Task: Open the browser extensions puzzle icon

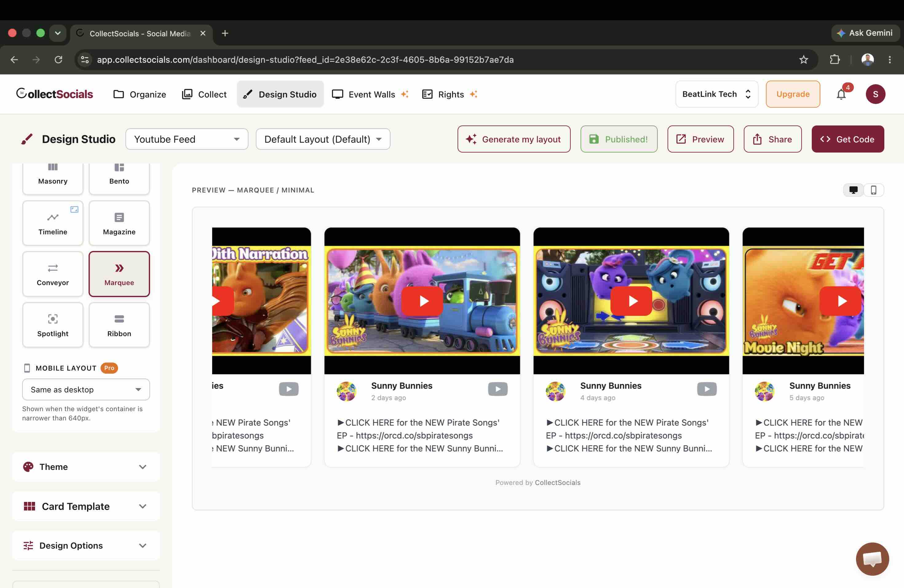Action: coord(835,60)
